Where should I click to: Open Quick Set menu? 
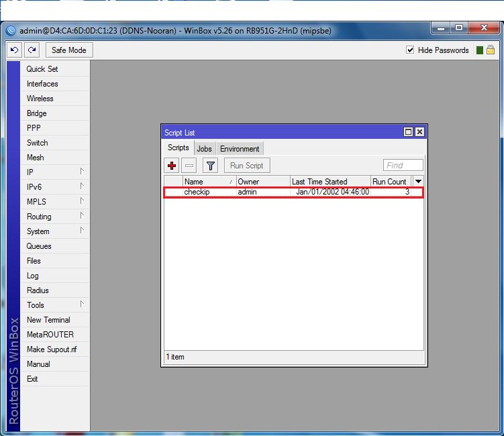[55, 69]
